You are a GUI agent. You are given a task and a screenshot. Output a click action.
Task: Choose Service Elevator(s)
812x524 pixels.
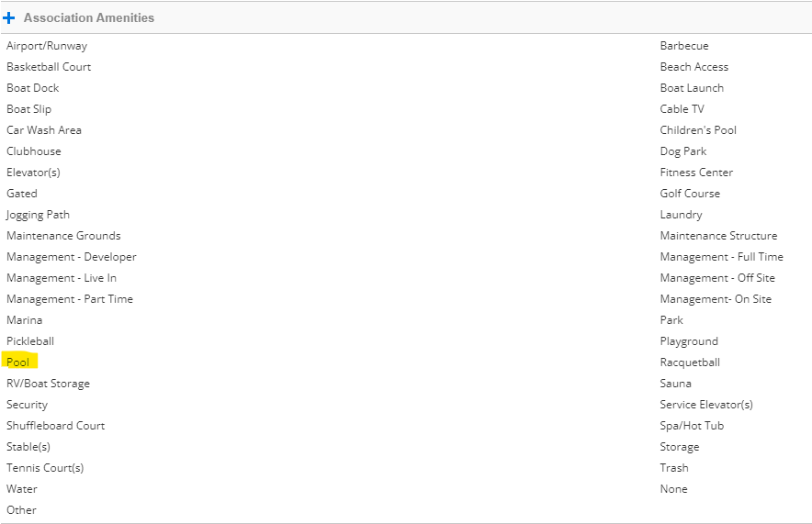(706, 405)
